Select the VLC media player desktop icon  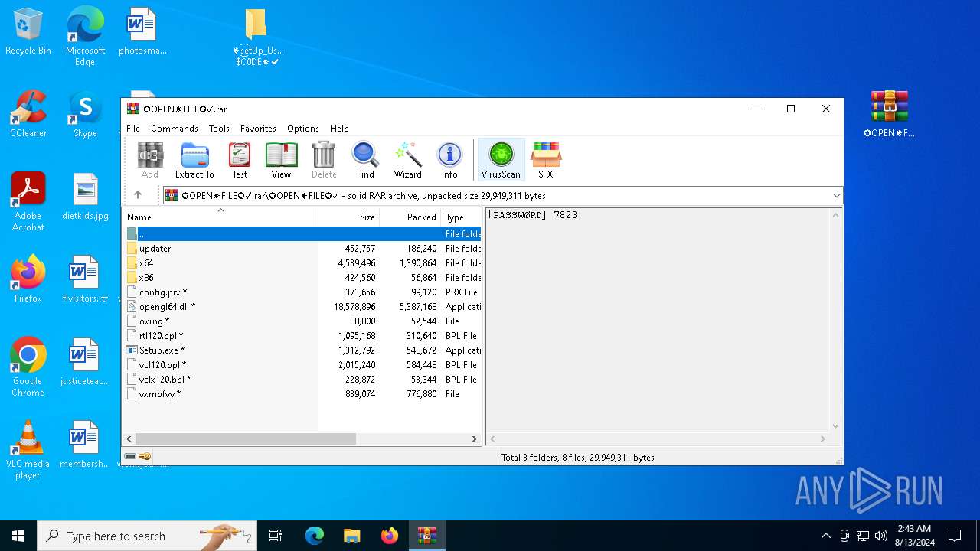coord(28,450)
